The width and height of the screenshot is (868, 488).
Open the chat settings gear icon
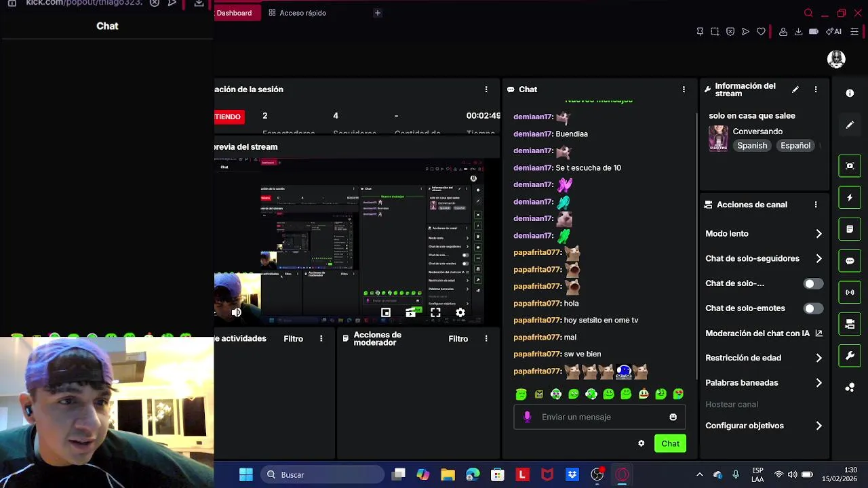641,443
